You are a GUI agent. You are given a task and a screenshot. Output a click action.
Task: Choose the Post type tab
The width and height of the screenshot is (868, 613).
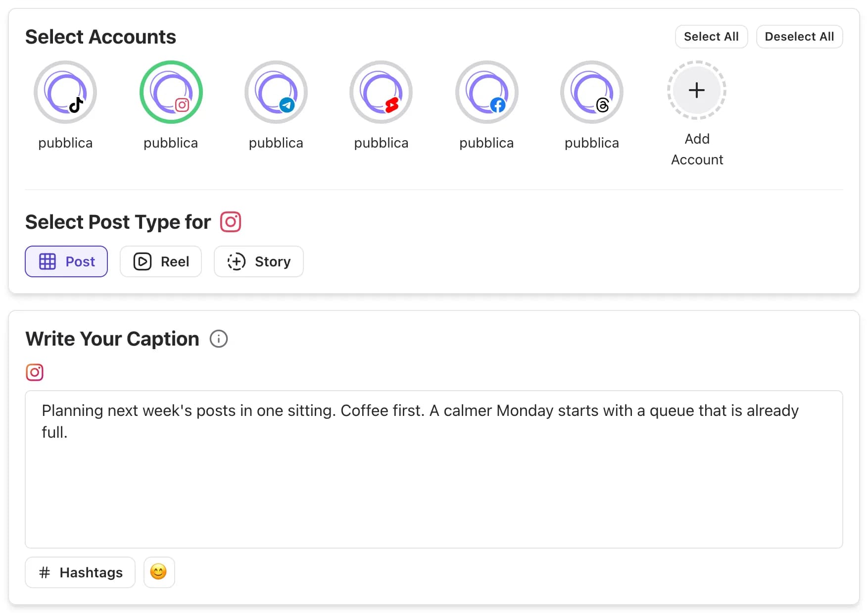[x=66, y=261]
